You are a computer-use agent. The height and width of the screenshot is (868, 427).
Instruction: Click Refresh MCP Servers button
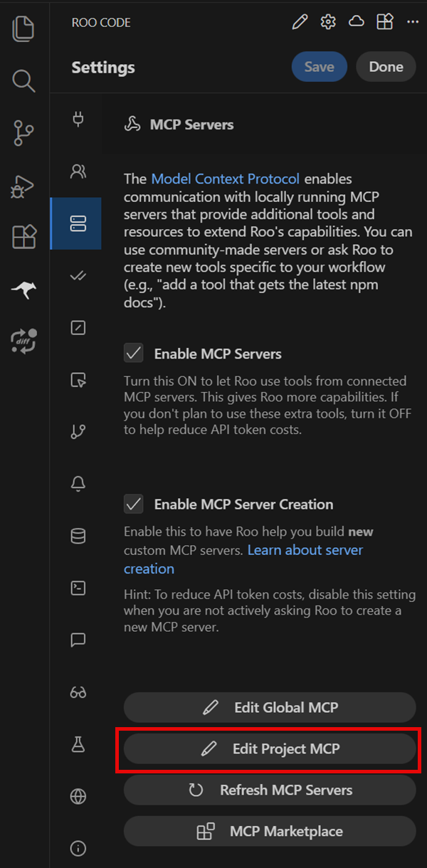(270, 790)
